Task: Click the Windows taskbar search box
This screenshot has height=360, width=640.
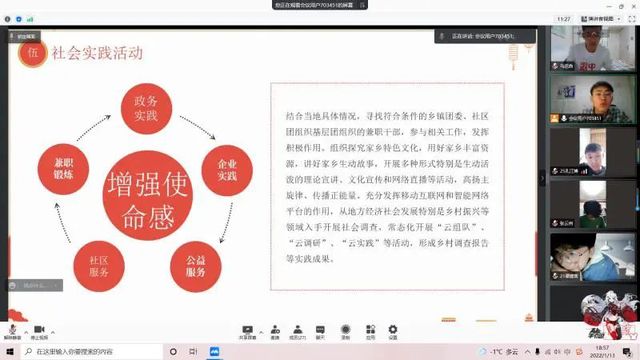Action: click(91, 351)
